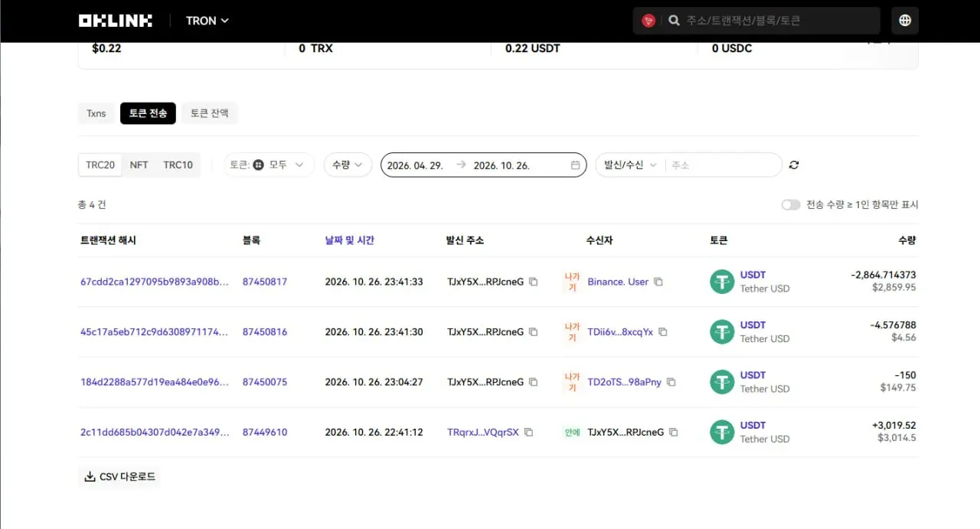Sort by 날짜 및 시간 column header
The height and width of the screenshot is (529, 980).
[x=350, y=240]
